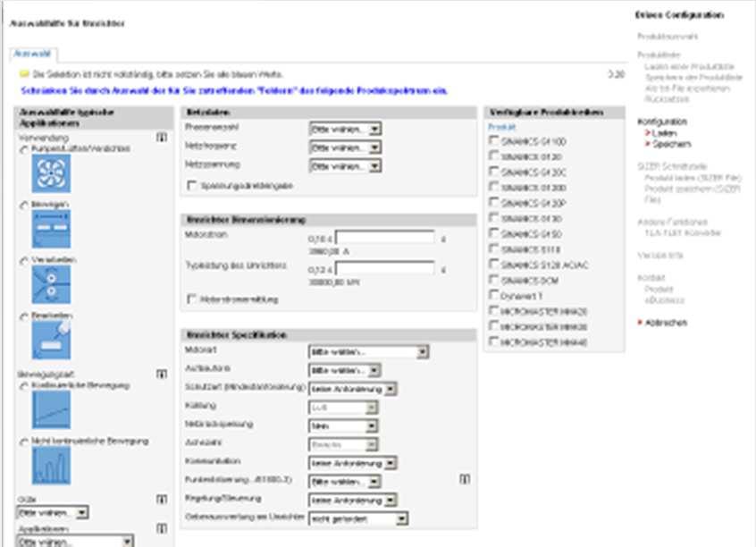Select the Pumpen/Lüfter/Verdichter radio button
The image size is (756, 547).
[23, 149]
